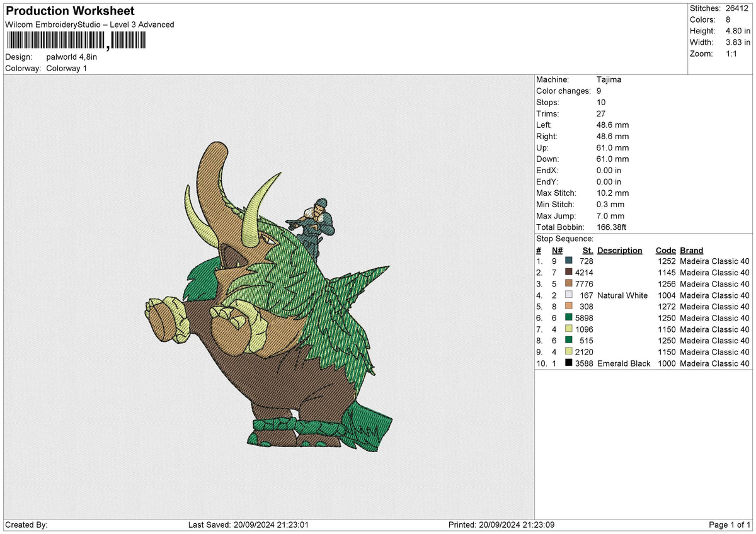Select stitch count 4214 in row 2
756x534 pixels.
click(584, 273)
